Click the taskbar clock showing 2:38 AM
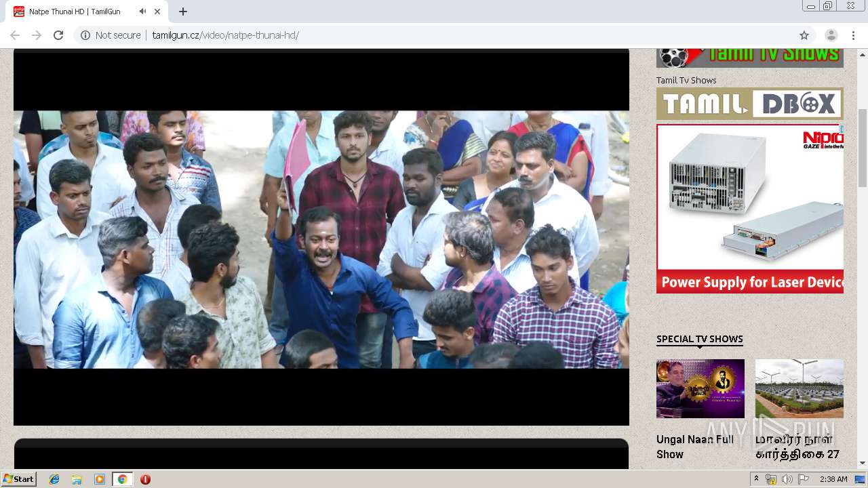The width and height of the screenshot is (868, 488). (x=833, y=479)
